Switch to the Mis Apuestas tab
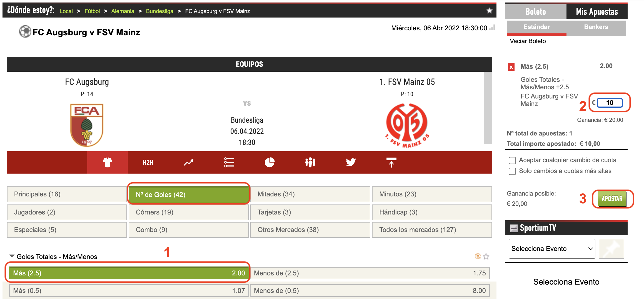This screenshot has height=301, width=644. [x=597, y=11]
